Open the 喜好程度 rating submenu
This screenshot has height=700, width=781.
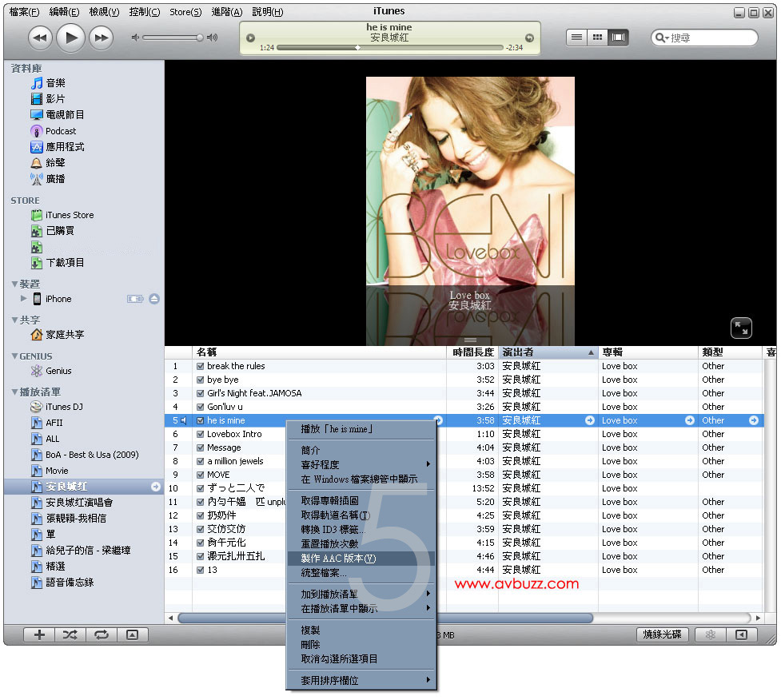click(361, 464)
